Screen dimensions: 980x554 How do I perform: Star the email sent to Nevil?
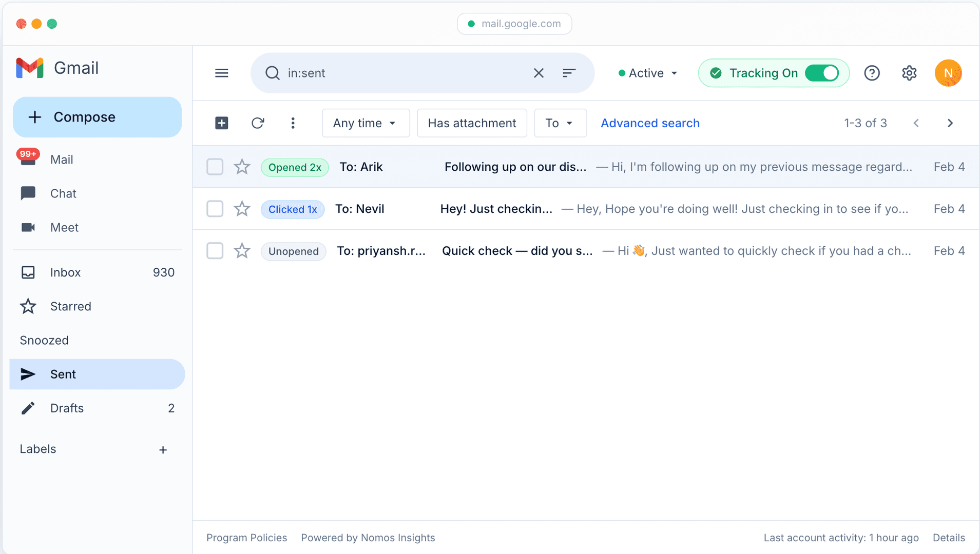pyautogui.click(x=241, y=209)
